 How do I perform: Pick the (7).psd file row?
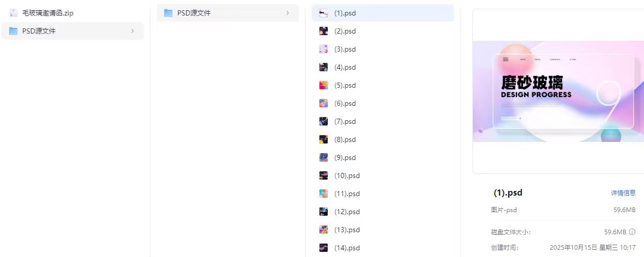[382, 121]
